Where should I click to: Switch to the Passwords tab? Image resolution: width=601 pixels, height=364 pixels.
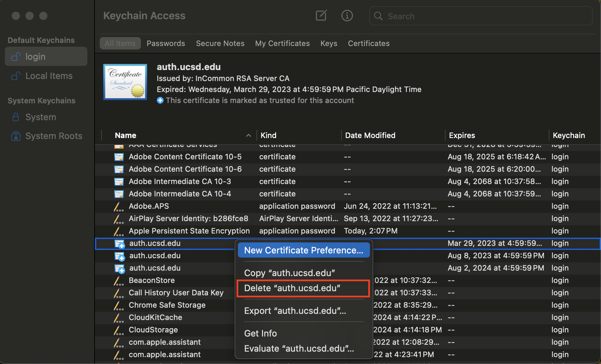coord(166,43)
